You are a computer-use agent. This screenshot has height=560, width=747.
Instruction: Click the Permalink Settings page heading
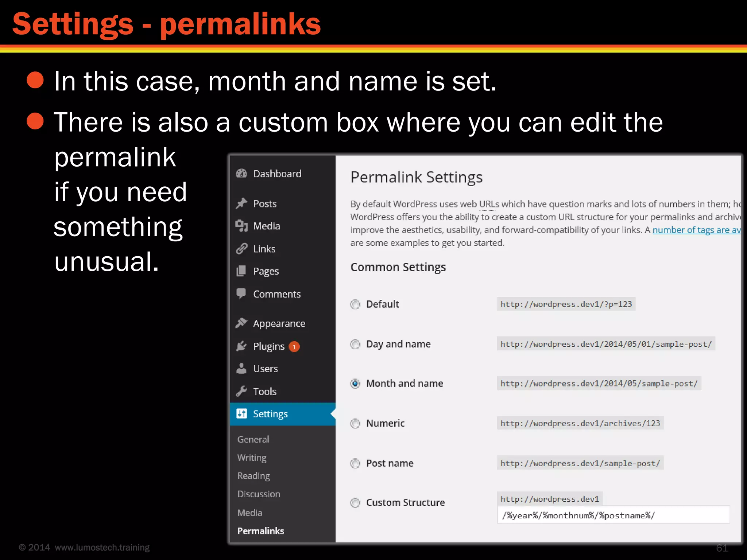click(416, 178)
